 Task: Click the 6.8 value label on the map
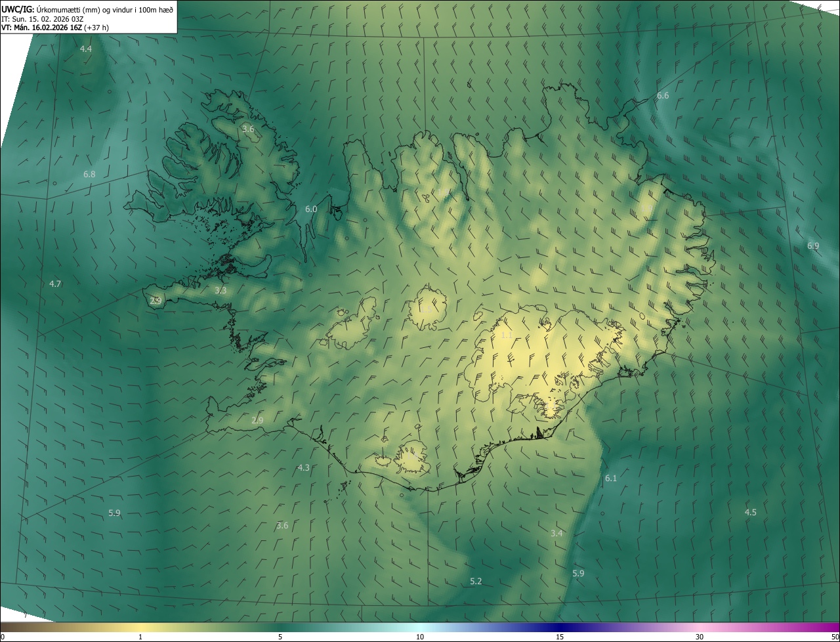[89, 174]
